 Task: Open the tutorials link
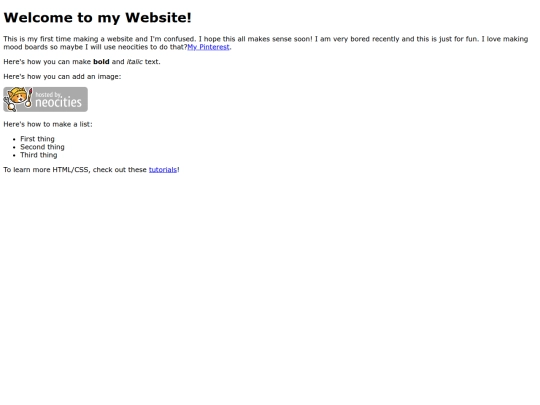[163, 170]
